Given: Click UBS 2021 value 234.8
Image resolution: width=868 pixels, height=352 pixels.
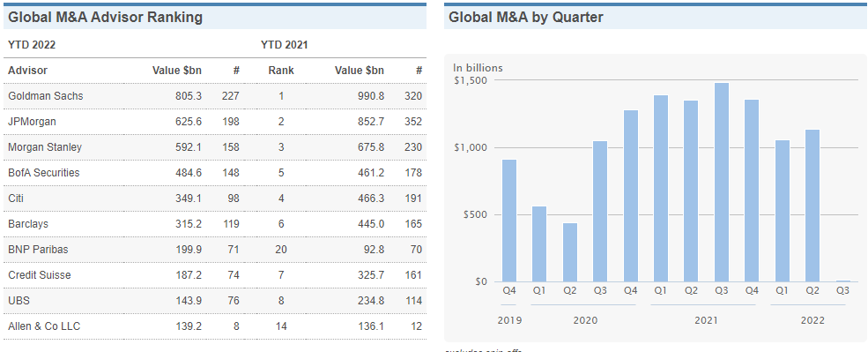Looking at the screenshot, I should 370,301.
